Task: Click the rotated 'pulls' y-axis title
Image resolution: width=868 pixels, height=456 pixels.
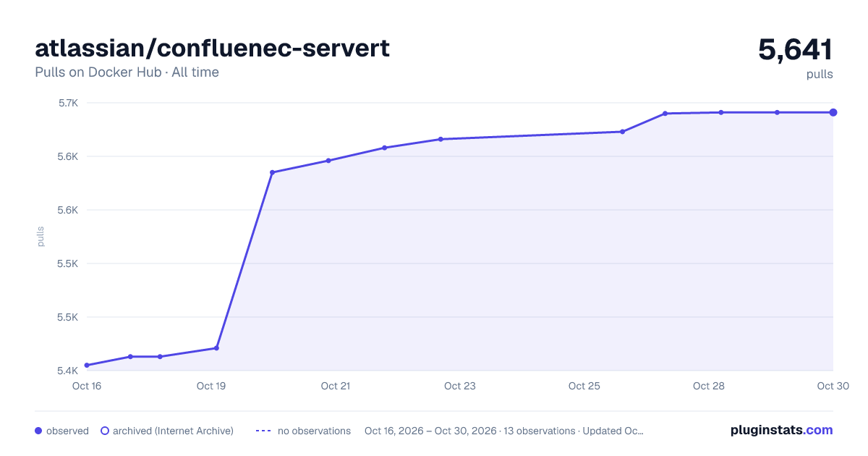Action: pyautogui.click(x=41, y=237)
